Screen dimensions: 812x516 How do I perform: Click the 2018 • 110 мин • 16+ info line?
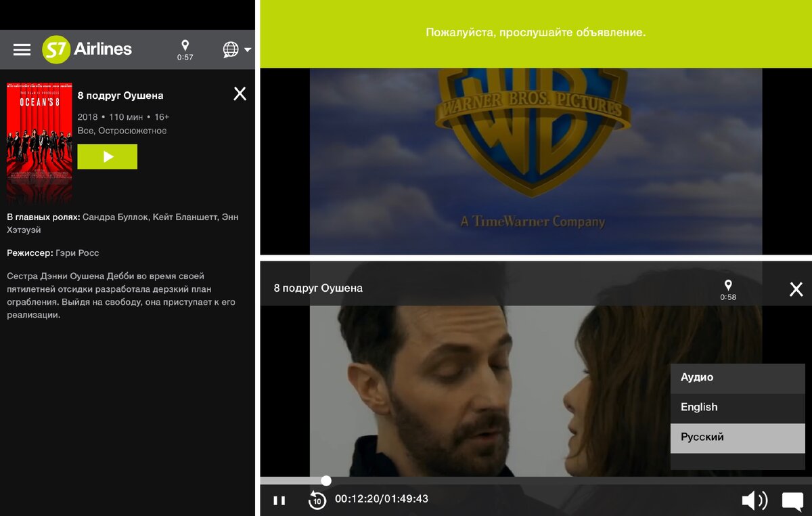coord(123,116)
